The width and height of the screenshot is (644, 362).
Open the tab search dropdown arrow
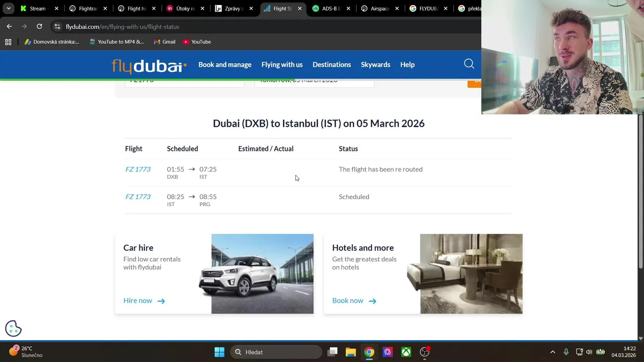(x=9, y=9)
